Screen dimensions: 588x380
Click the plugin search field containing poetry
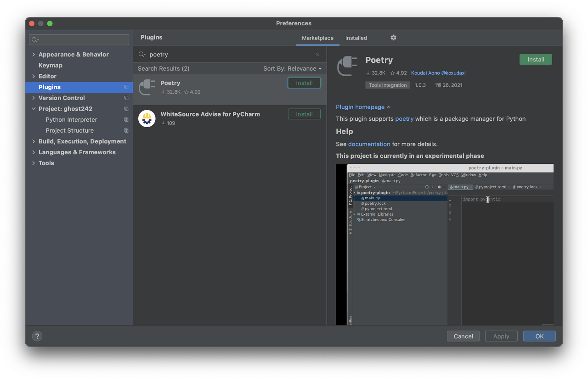pos(230,54)
